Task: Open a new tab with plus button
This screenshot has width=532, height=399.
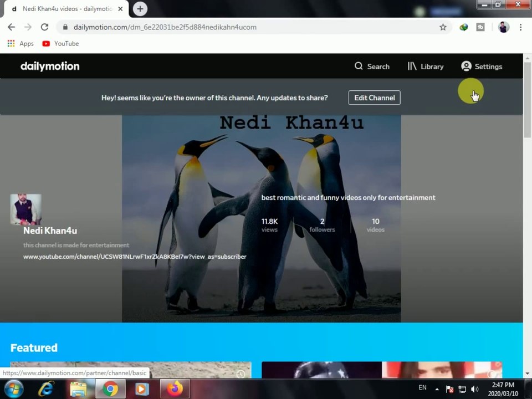Action: coord(140,9)
